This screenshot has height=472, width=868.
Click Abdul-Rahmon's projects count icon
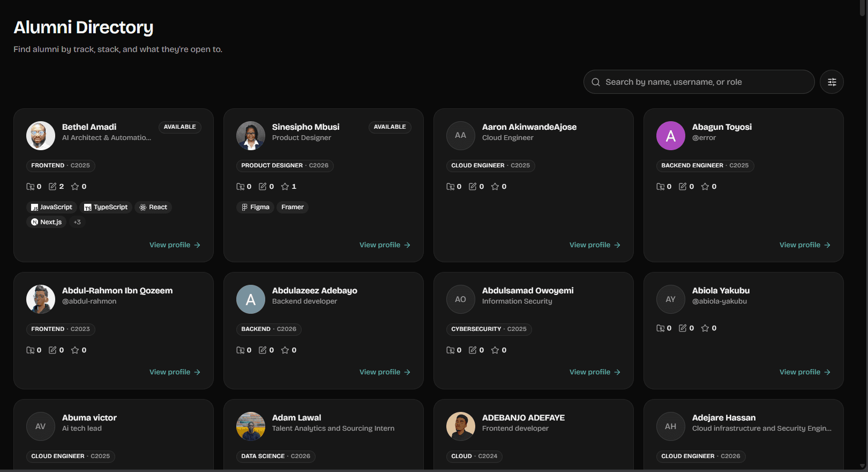point(31,350)
